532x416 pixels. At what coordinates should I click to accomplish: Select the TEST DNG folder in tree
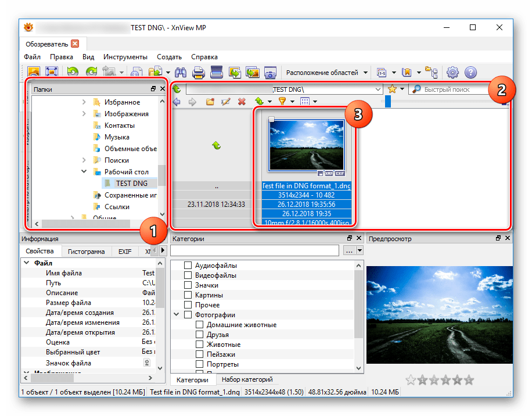tap(131, 184)
